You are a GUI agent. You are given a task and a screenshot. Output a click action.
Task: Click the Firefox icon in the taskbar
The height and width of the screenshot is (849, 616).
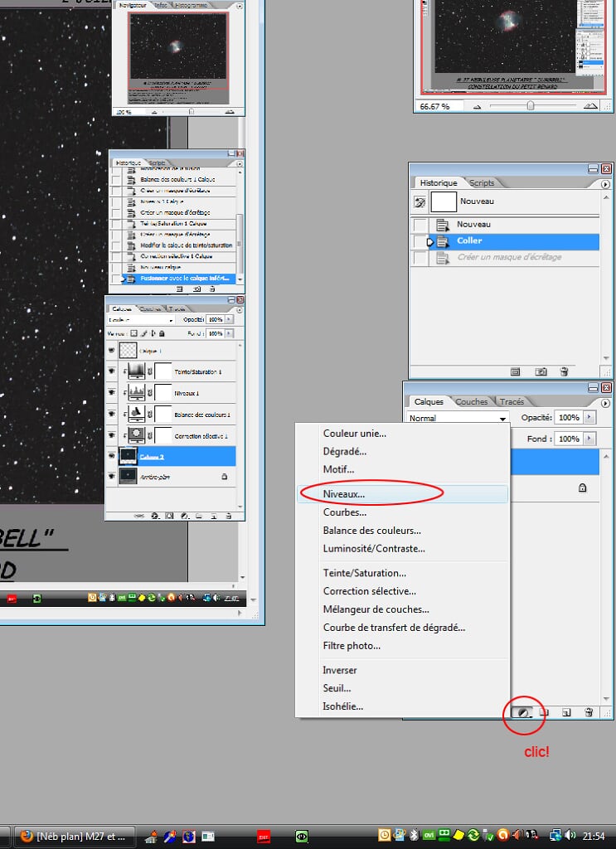pos(27,837)
